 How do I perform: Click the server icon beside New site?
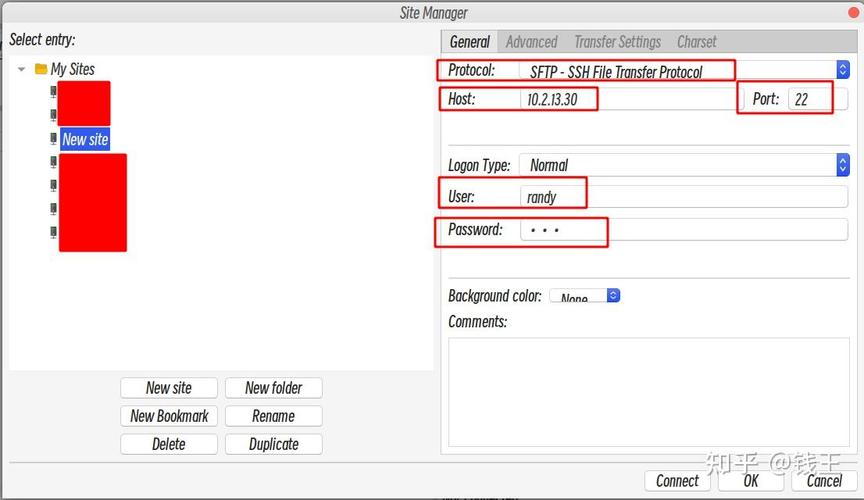(x=53, y=138)
